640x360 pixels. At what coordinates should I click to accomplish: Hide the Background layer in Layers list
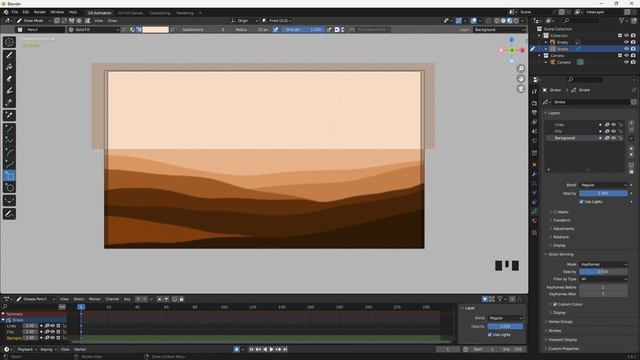[613, 138]
